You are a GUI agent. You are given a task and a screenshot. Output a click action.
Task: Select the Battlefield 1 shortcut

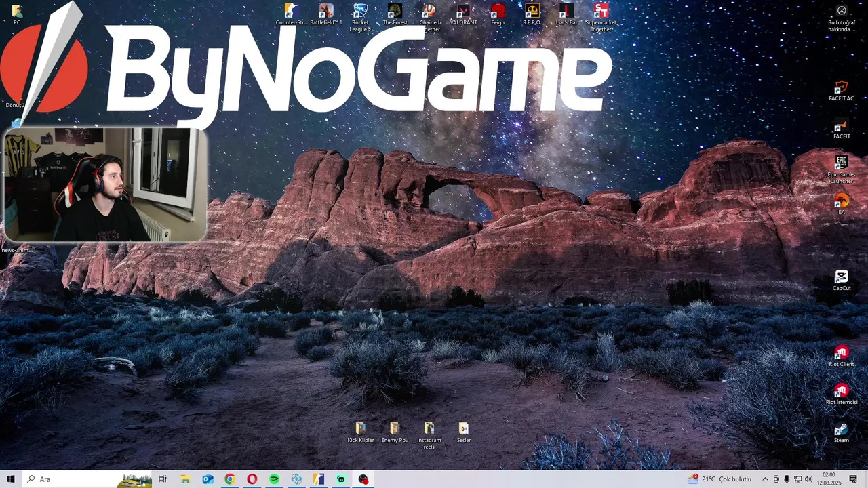[x=326, y=14]
